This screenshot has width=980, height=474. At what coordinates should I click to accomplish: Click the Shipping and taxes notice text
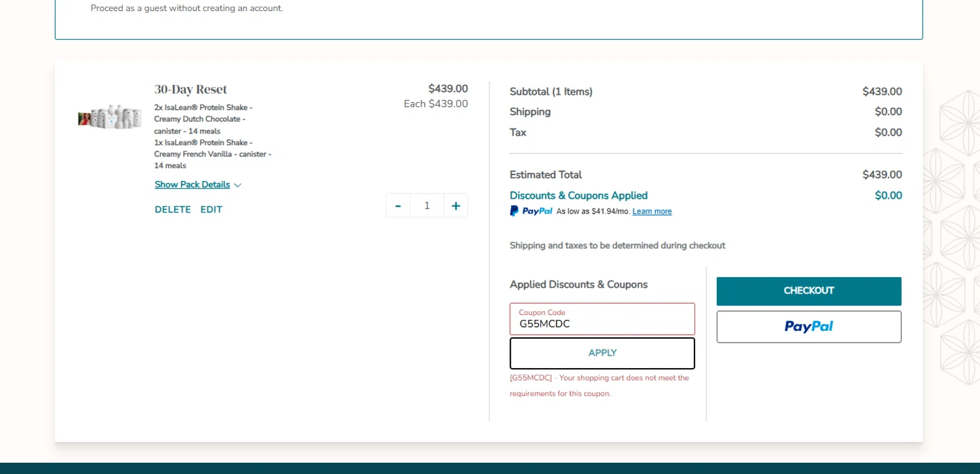point(617,245)
